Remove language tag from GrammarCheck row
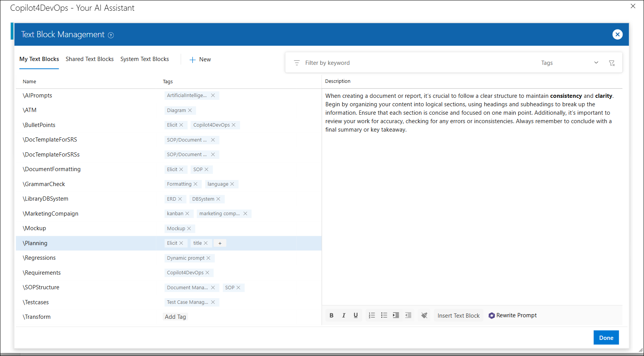 tap(232, 184)
